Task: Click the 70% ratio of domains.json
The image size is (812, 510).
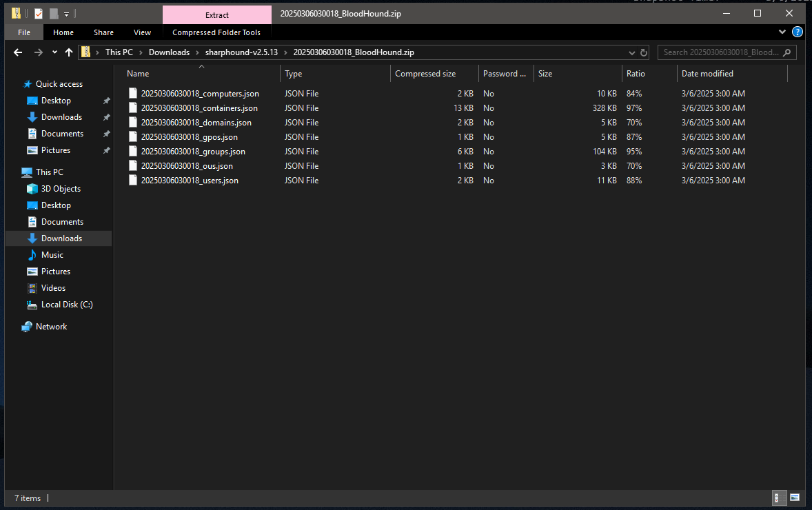Action: coord(634,123)
